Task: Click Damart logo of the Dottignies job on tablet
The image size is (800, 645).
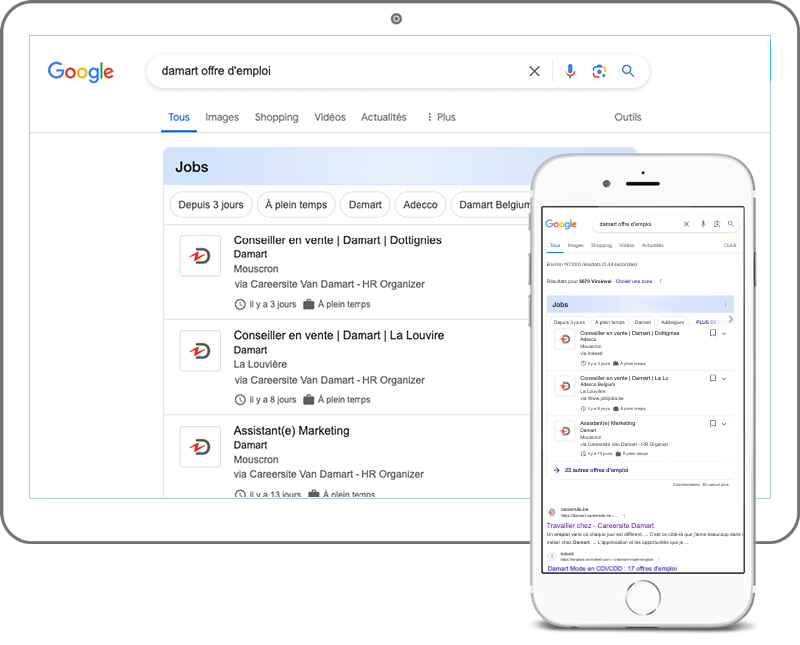Action: (x=200, y=256)
